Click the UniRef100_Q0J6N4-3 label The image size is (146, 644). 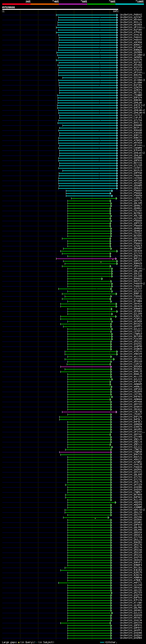tap(132, 80)
